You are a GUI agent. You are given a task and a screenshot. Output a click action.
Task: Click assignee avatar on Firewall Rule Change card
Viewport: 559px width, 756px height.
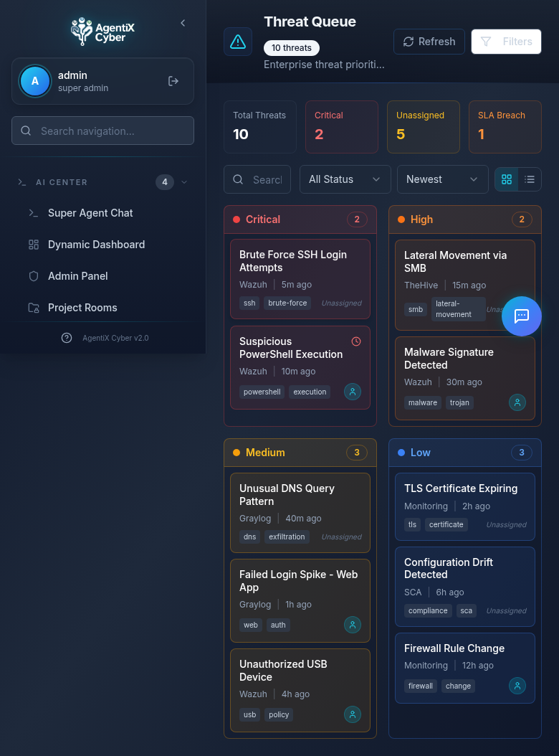click(517, 686)
